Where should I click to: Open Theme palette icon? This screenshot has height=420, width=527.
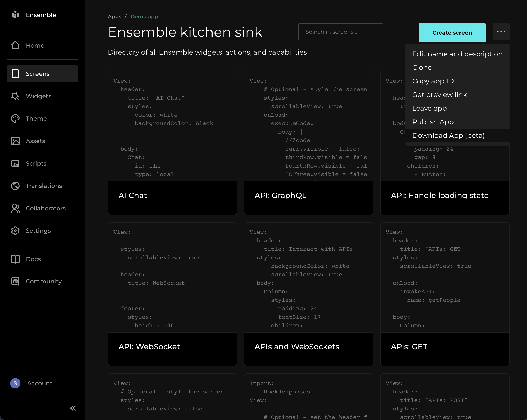tap(15, 118)
